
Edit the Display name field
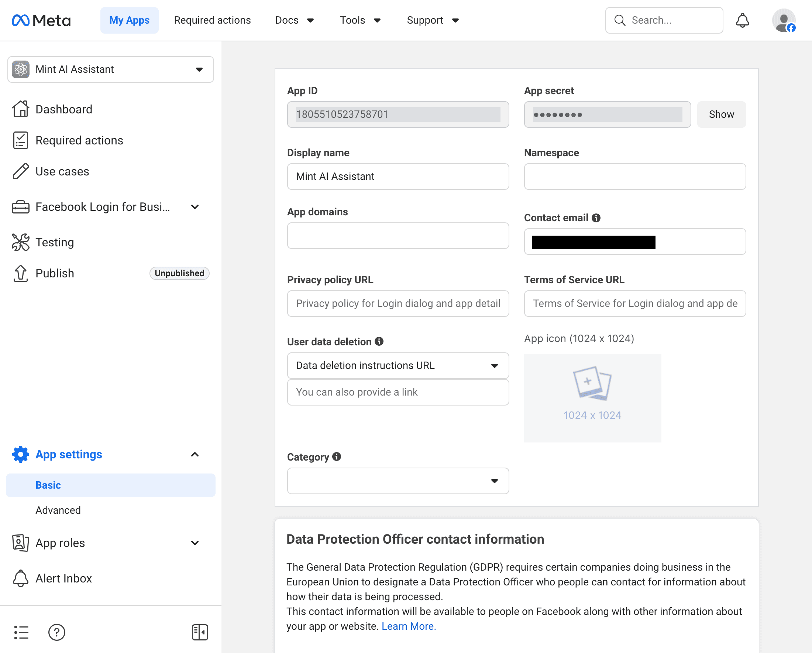point(398,176)
